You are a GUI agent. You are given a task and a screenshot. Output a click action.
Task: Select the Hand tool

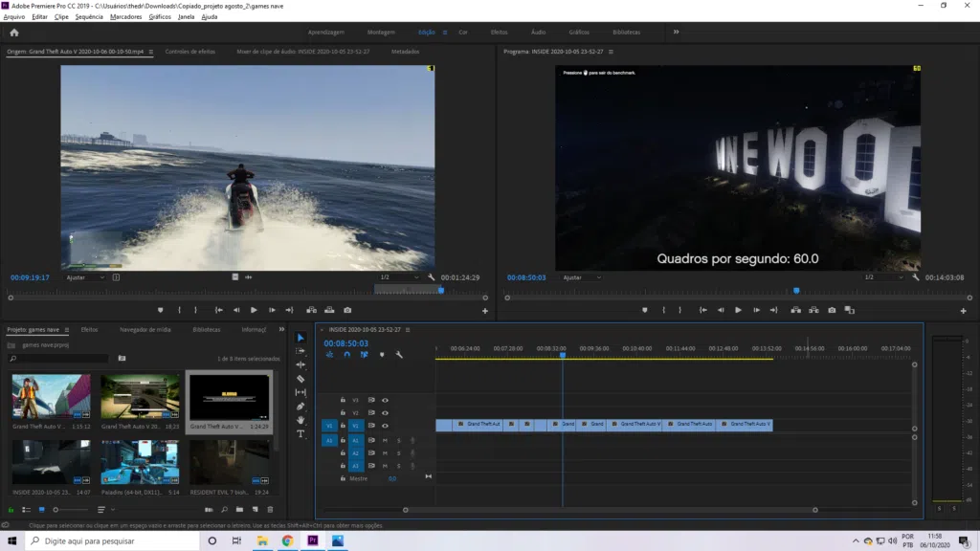(301, 420)
